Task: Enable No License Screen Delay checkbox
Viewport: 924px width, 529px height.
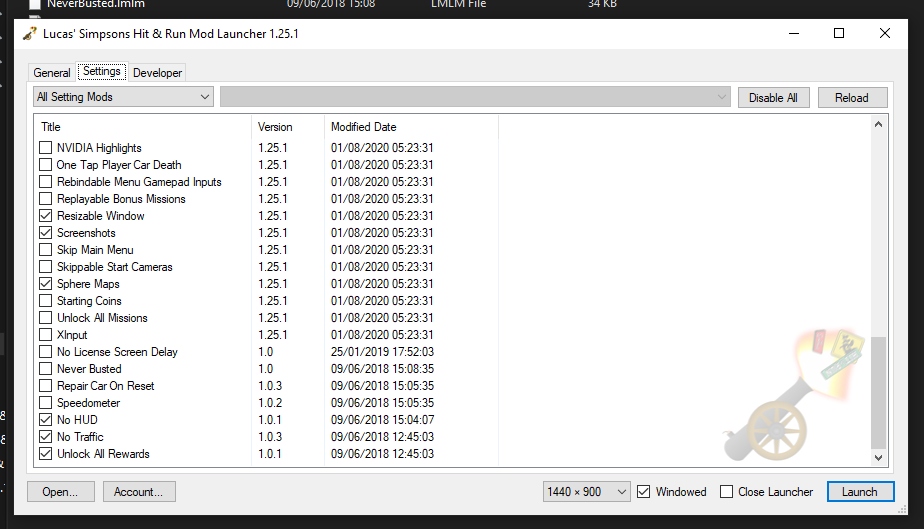Action: click(x=45, y=352)
